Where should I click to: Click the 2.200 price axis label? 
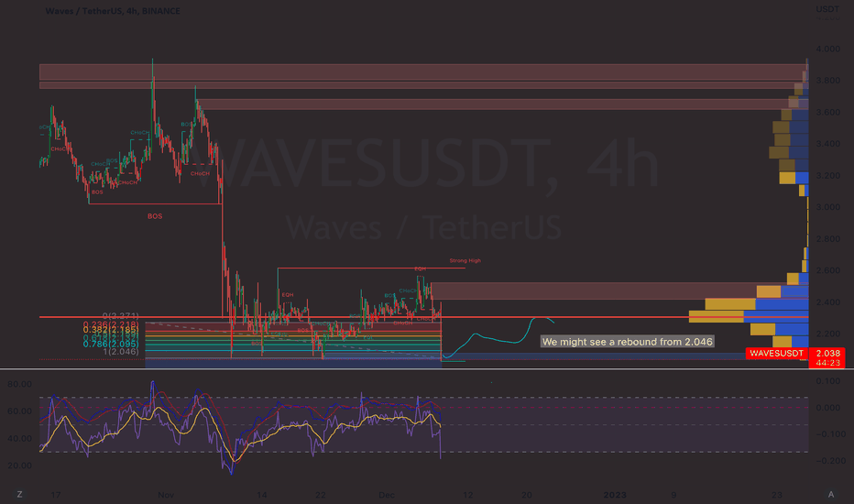point(827,334)
